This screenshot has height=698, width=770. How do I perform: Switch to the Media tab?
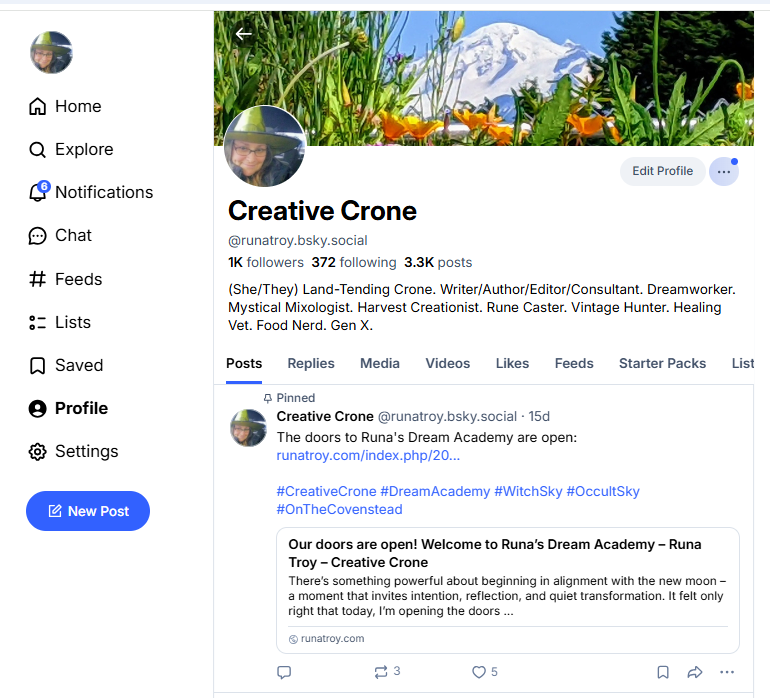pos(380,363)
